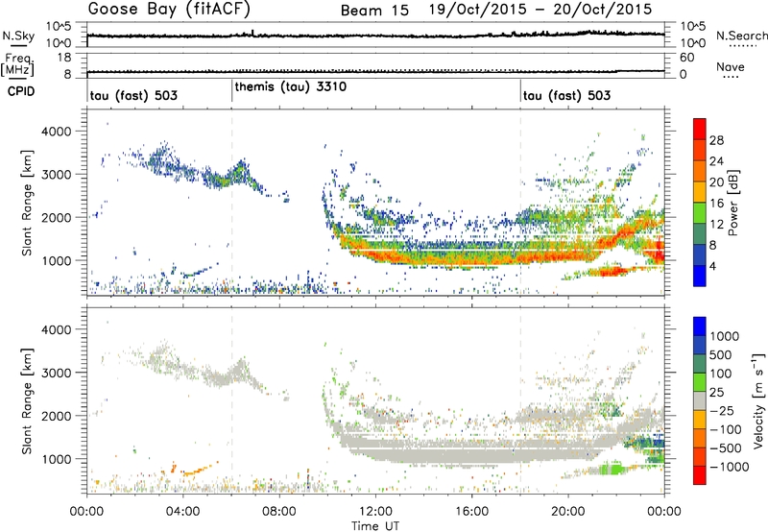Image resolution: width=768 pixels, height=532 pixels.
Task: Click the 'N.Sky' axis label
Action: point(18,36)
